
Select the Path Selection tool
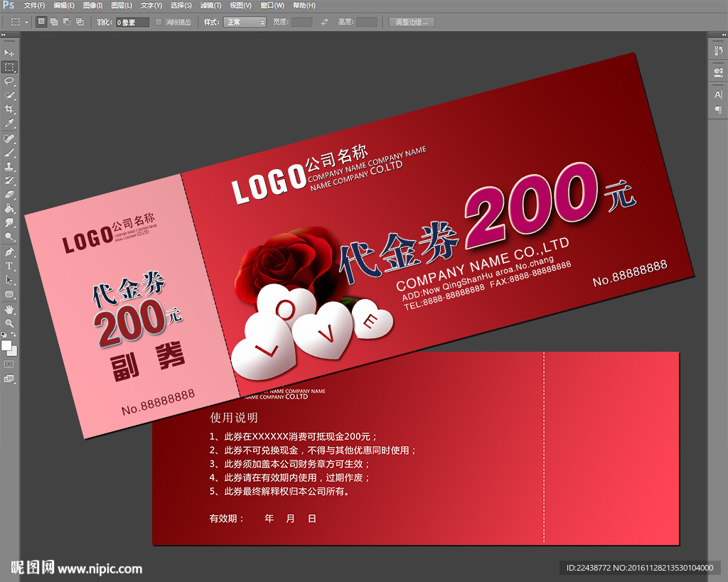[x=9, y=280]
